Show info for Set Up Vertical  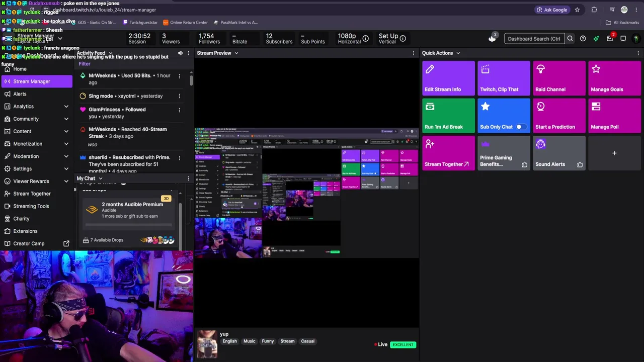(403, 39)
